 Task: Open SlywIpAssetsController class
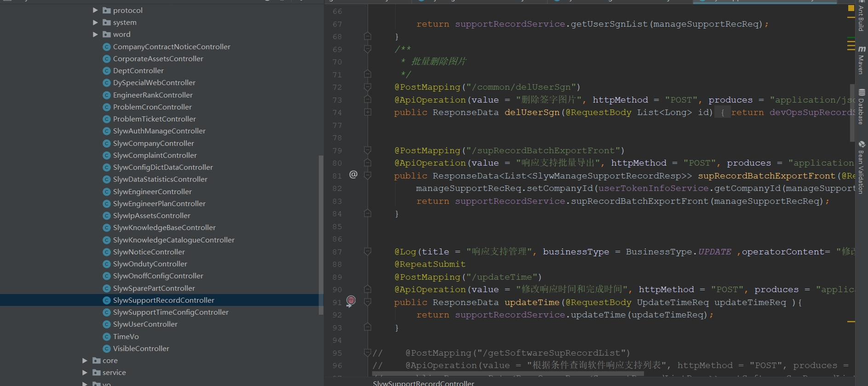[x=152, y=215]
